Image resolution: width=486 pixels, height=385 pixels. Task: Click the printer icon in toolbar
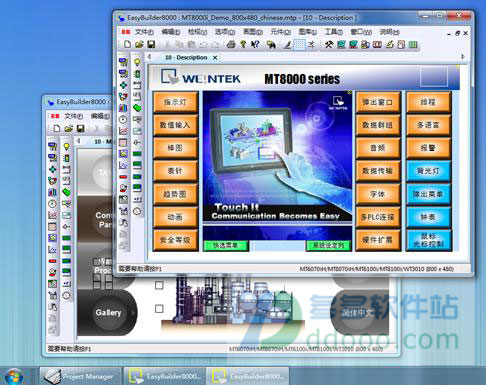(231, 44)
